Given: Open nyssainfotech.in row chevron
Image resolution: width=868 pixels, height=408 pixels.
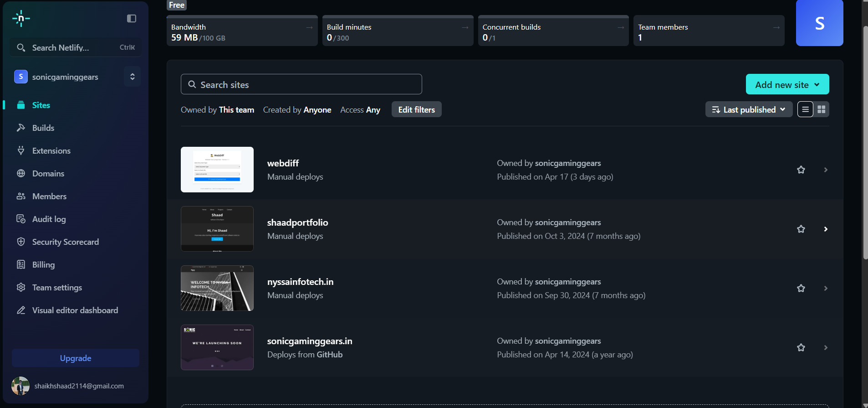Looking at the screenshot, I should tap(826, 288).
